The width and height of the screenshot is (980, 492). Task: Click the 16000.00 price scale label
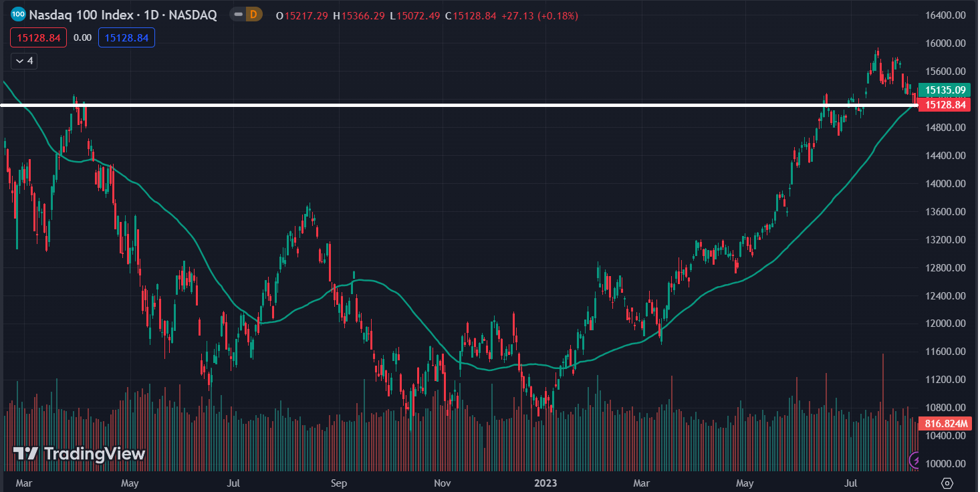pyautogui.click(x=947, y=43)
